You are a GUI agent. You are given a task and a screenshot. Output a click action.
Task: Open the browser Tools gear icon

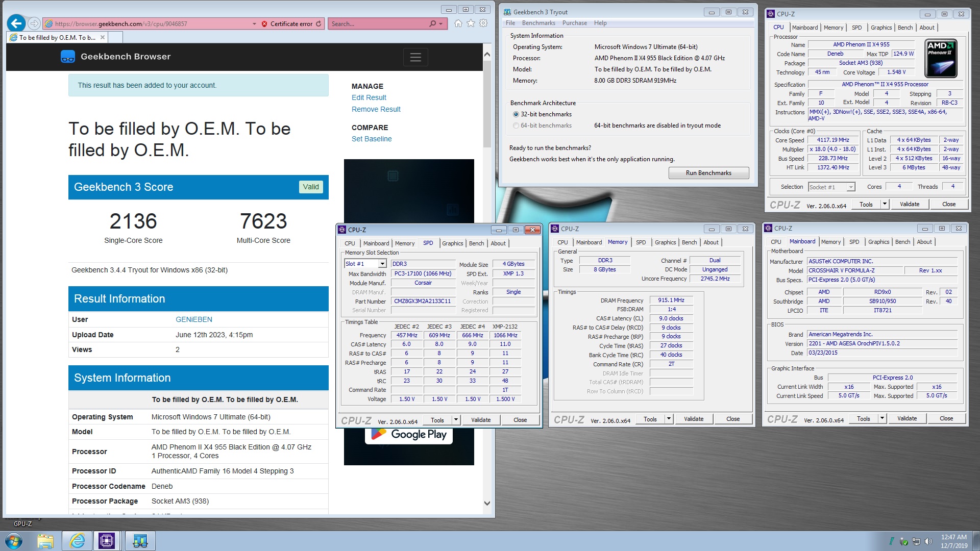coord(483,23)
